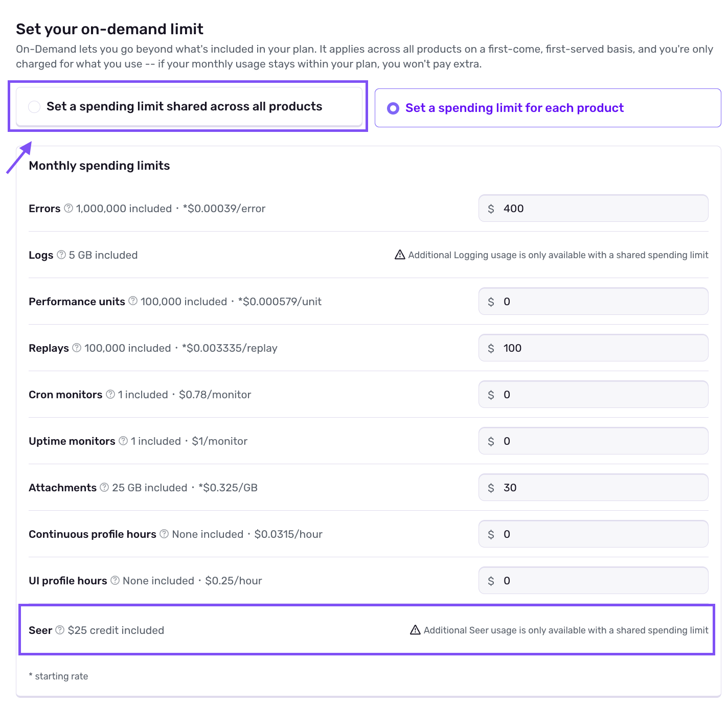This screenshot has width=728, height=705.
Task: Click the Replays spending limit field
Action: pos(593,348)
